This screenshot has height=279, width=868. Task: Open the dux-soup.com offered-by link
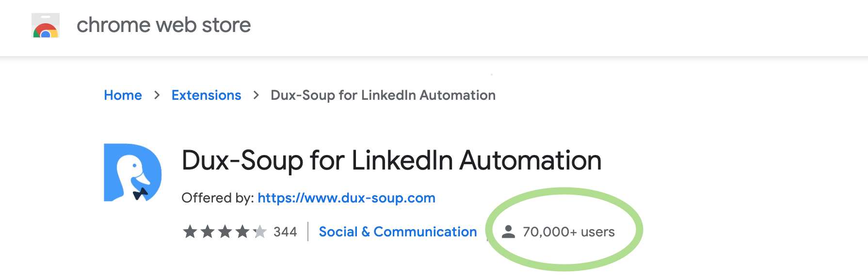[347, 198]
